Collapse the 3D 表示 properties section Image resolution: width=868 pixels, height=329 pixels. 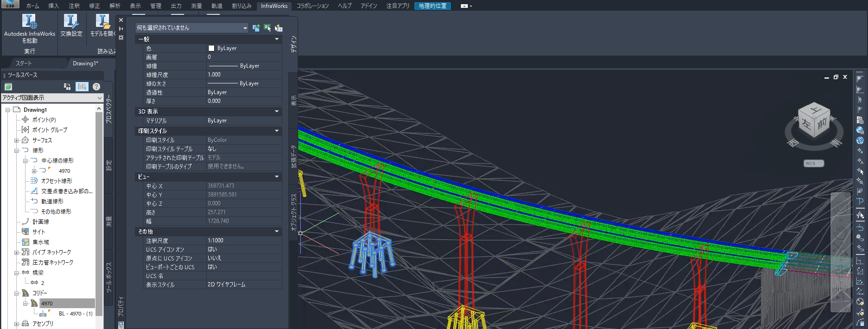pyautogui.click(x=277, y=112)
